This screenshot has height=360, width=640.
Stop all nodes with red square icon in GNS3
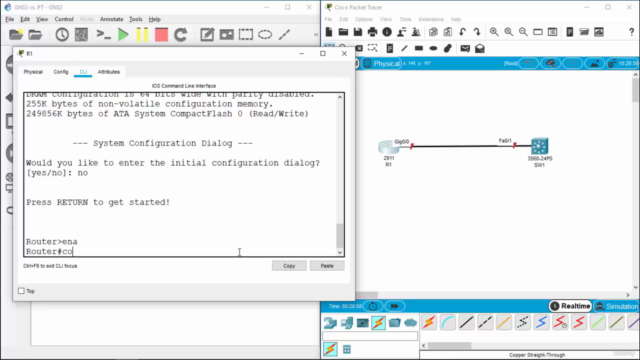161,35
